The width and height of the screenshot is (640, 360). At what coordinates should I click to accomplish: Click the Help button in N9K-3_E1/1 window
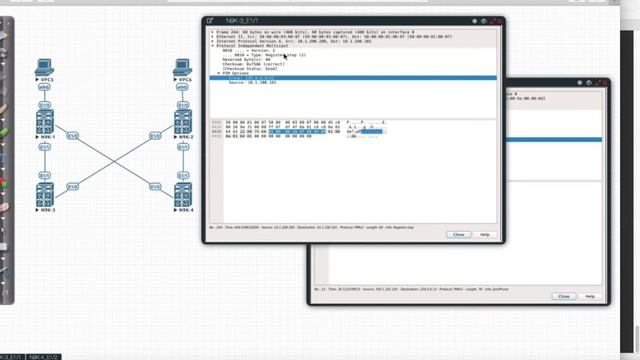(x=484, y=235)
